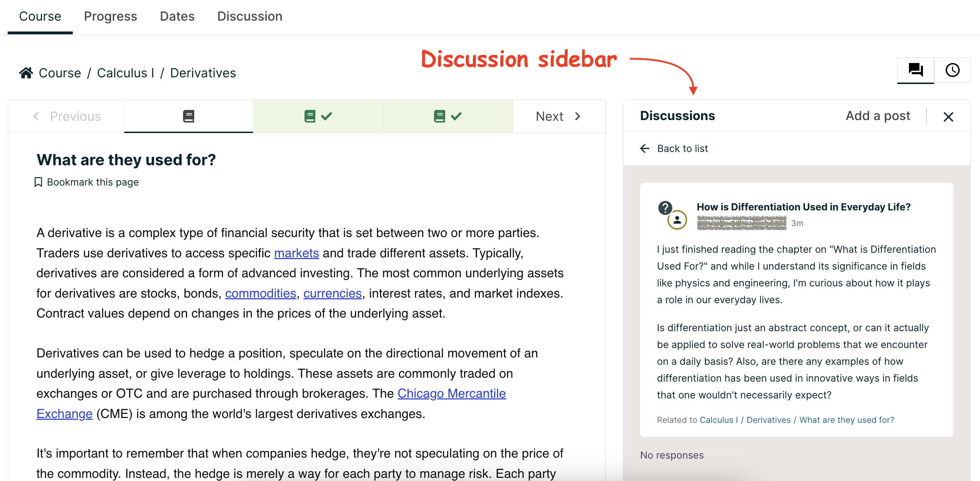980x481 pixels.
Task: Open the Dates tab
Action: click(177, 16)
